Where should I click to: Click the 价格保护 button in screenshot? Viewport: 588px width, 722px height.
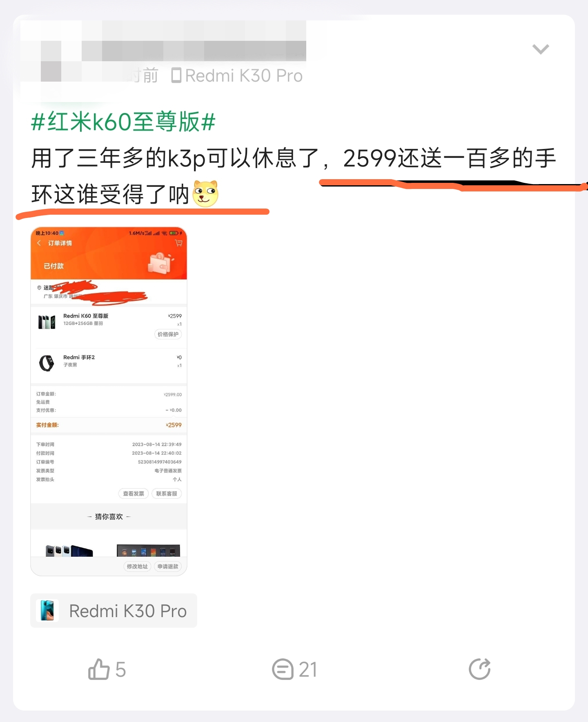tap(168, 334)
